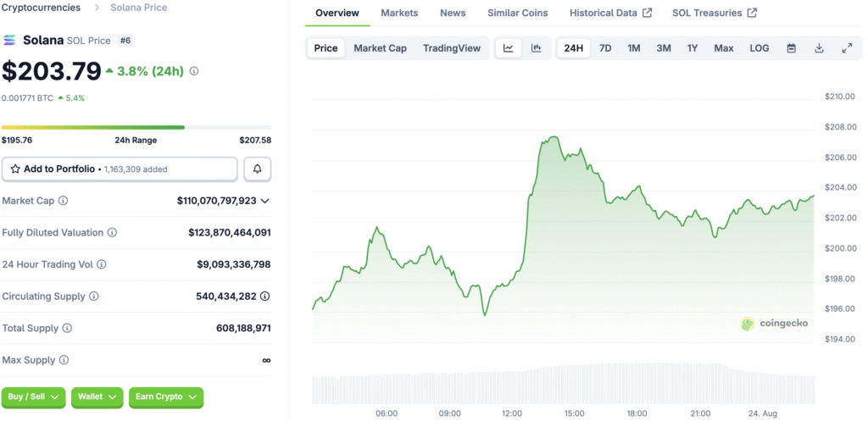Image resolution: width=868 pixels, height=421 pixels.
Task: Click the star icon in Add to Portfolio
Action: (x=15, y=169)
